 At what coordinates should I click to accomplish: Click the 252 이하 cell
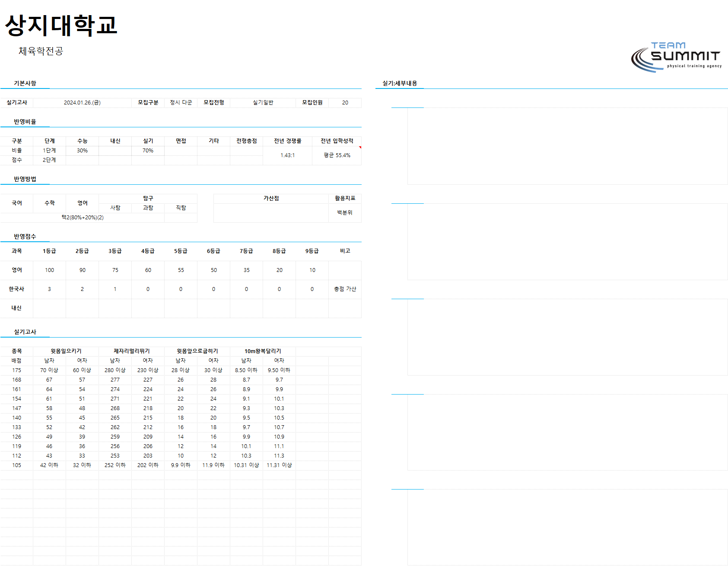pos(115,465)
